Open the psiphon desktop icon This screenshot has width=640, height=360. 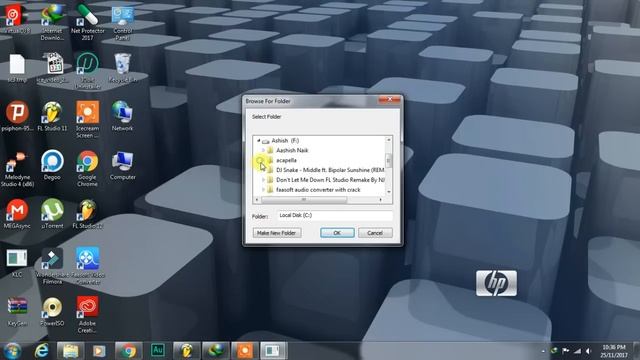[x=17, y=116]
